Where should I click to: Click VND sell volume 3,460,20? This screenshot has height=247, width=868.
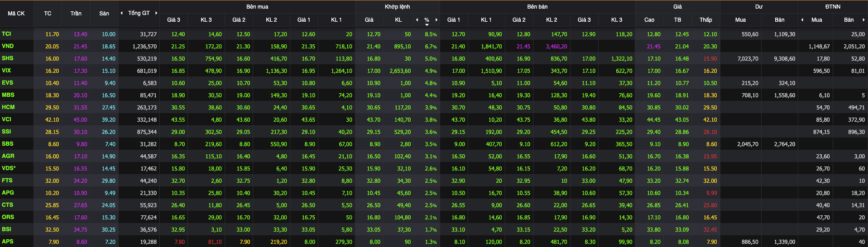tap(556, 47)
